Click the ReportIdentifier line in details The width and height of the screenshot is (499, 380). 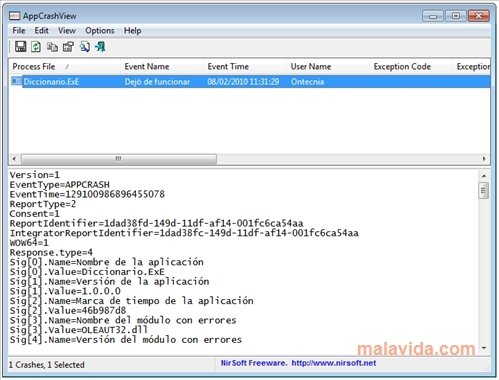pos(156,223)
